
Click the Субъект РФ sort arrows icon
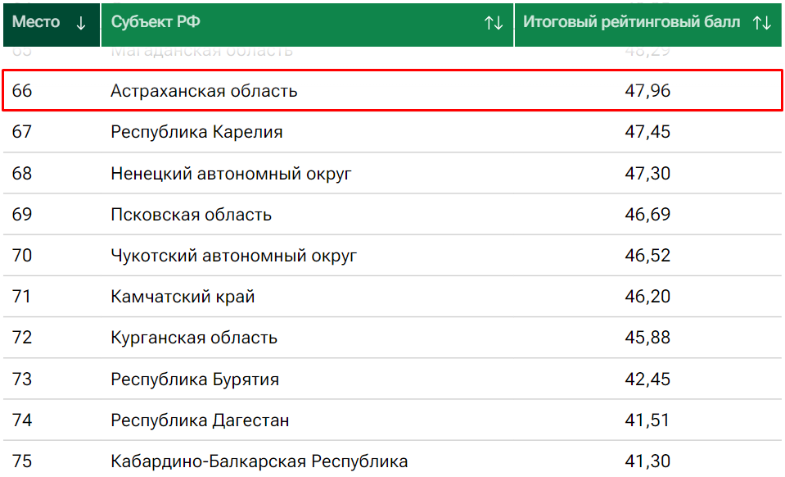click(x=493, y=23)
